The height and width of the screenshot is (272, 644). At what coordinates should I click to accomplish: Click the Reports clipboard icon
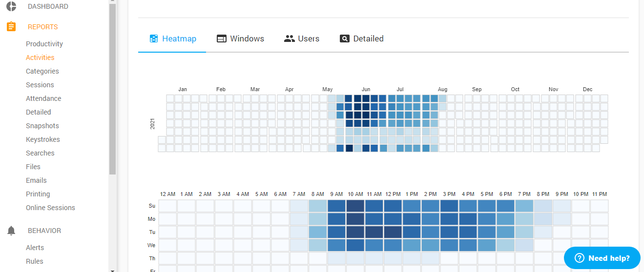tap(11, 27)
